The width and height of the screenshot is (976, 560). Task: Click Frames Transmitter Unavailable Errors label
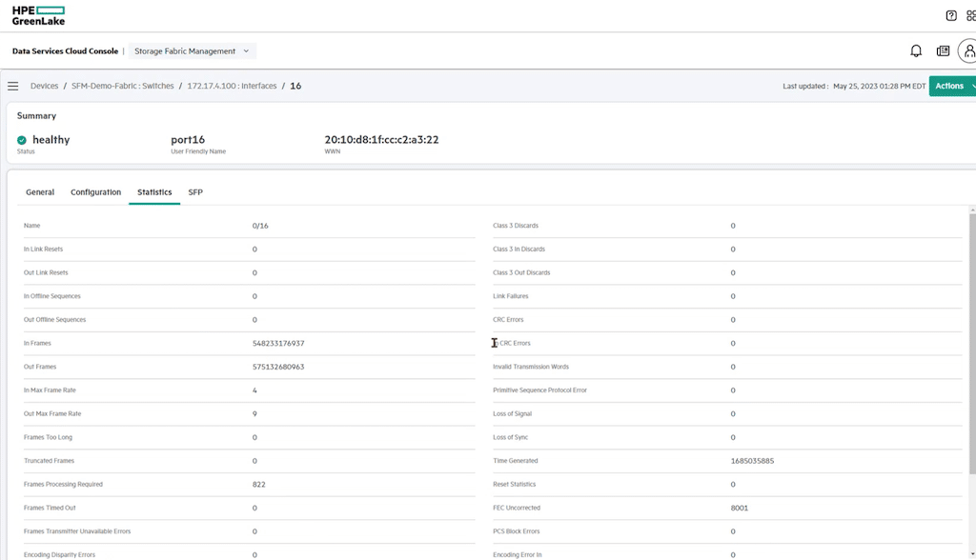77,531
